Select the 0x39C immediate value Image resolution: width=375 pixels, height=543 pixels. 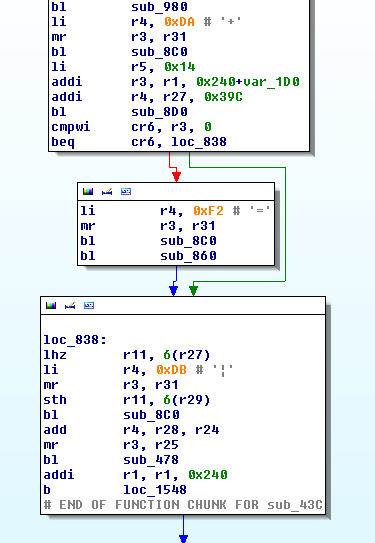point(223,97)
